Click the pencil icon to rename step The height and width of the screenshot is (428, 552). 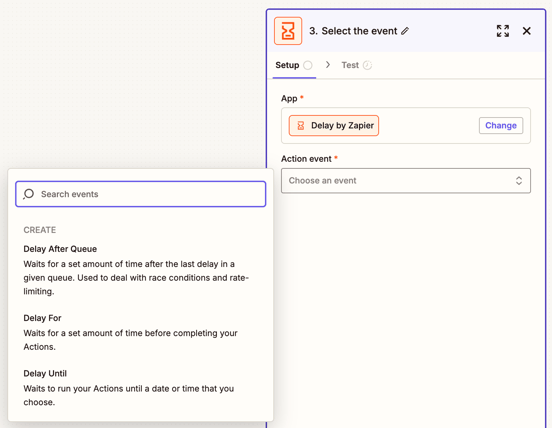(x=405, y=31)
